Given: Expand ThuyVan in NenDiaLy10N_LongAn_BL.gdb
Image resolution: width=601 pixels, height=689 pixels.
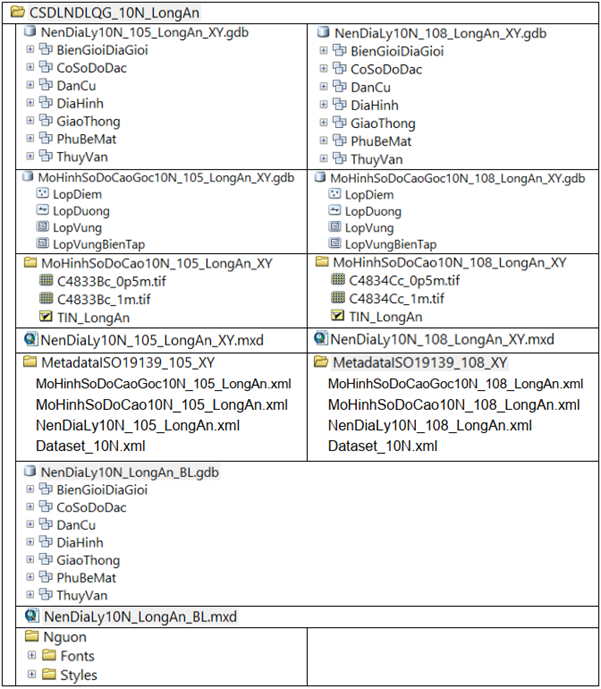Looking at the screenshot, I should [30, 596].
